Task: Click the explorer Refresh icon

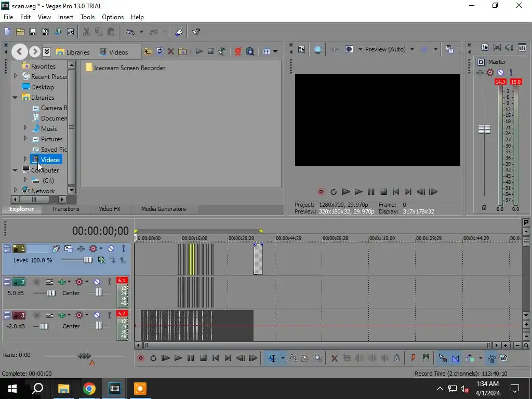Action: click(159, 51)
